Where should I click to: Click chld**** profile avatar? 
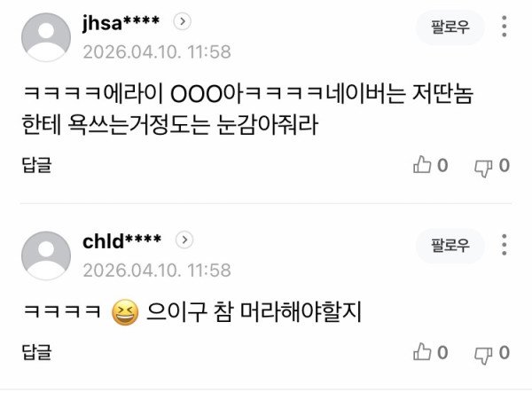[46, 255]
